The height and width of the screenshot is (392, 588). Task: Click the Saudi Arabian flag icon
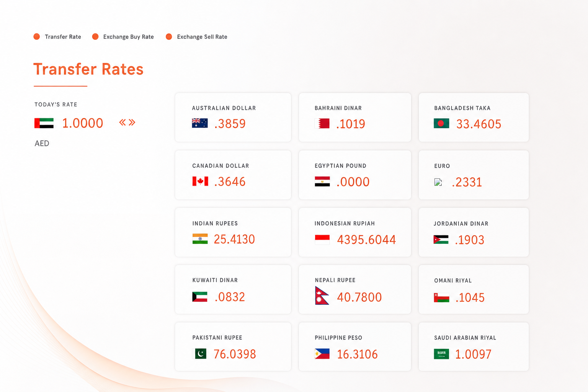point(441,354)
